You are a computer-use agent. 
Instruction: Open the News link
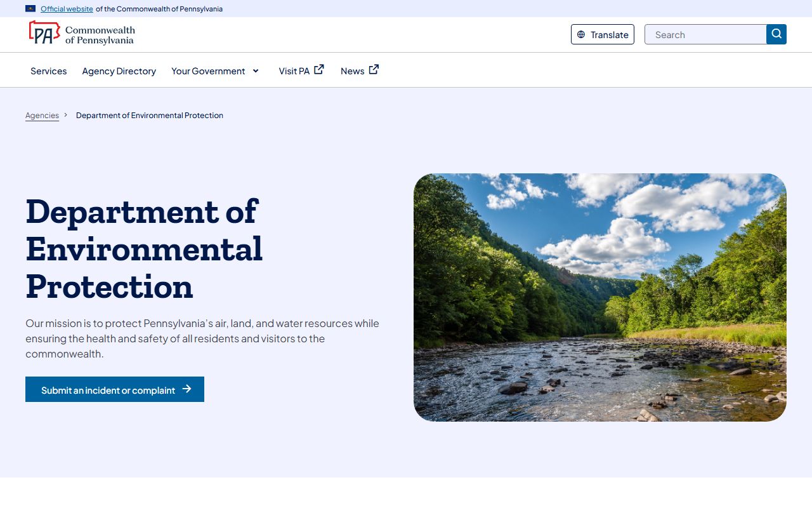click(x=352, y=70)
